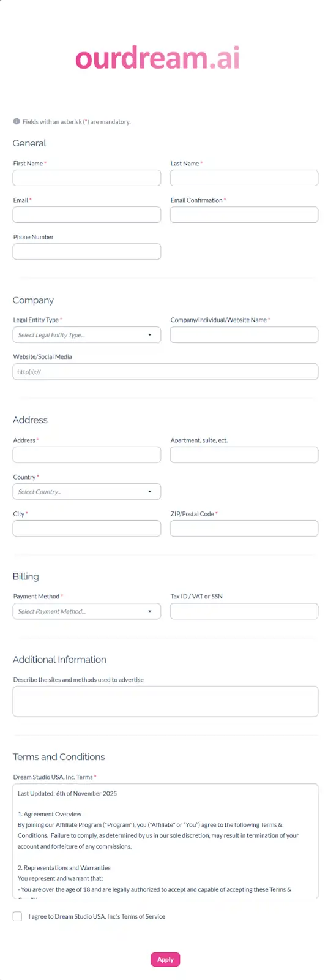
Task: Focus the First Name input field
Action: click(x=87, y=178)
